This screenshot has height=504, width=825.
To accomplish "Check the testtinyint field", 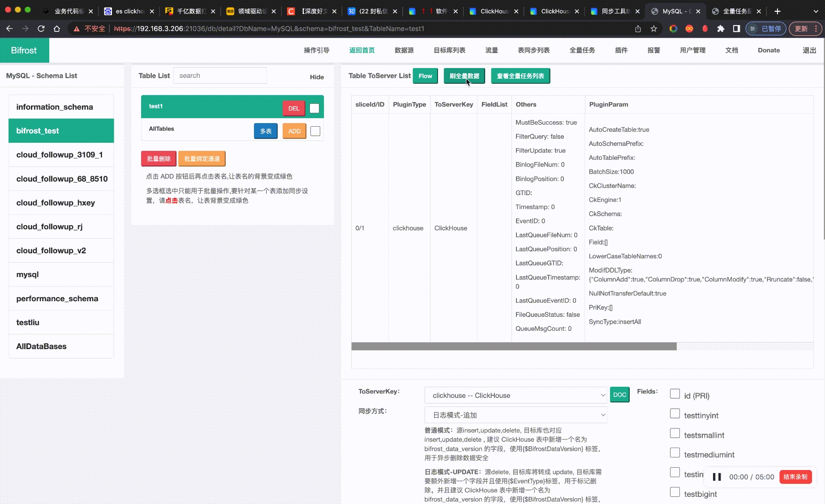I will tap(675, 414).
